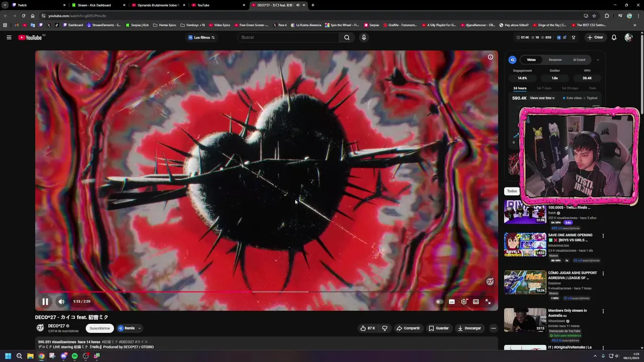The image size is (644, 362).
Task: Show hidden system tray icons
Action: pos(595,356)
